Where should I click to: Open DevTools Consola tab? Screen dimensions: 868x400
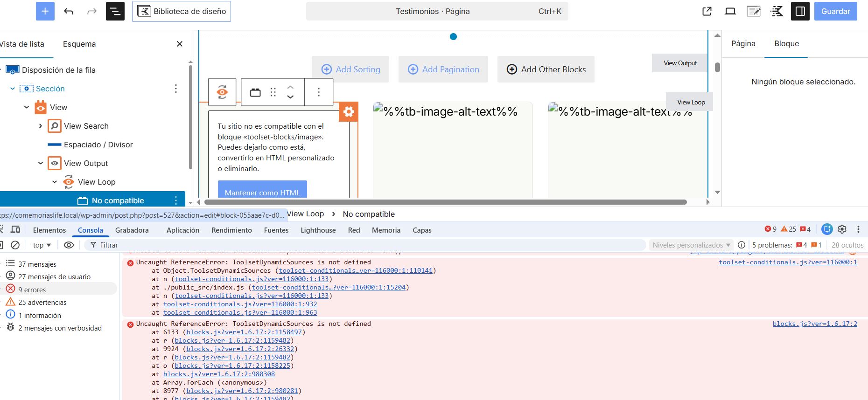coord(91,230)
